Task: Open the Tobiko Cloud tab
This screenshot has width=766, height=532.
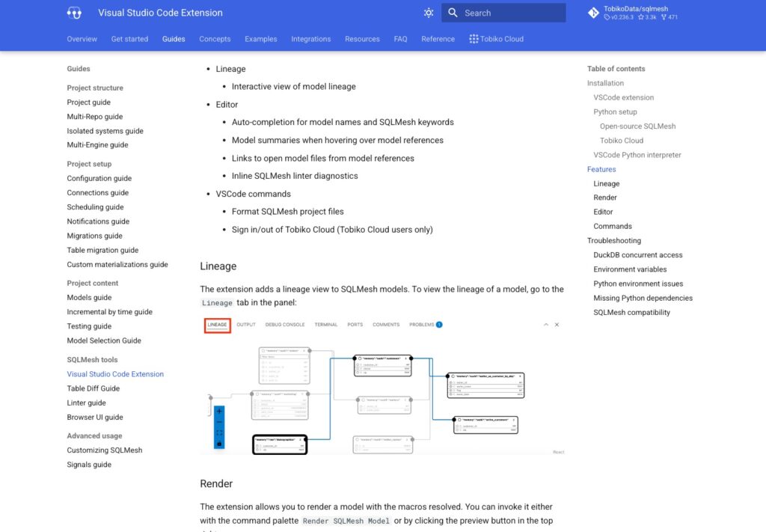Action: coord(497,39)
